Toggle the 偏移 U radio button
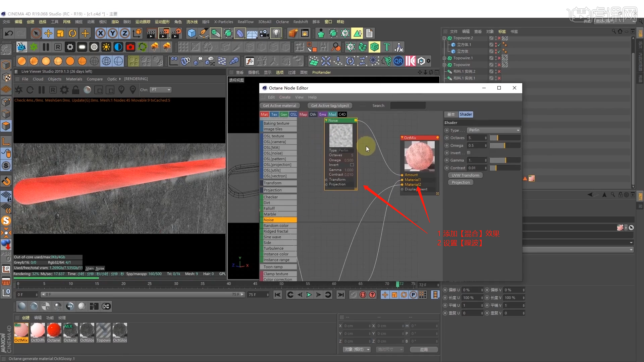644x362 pixels. click(445, 290)
